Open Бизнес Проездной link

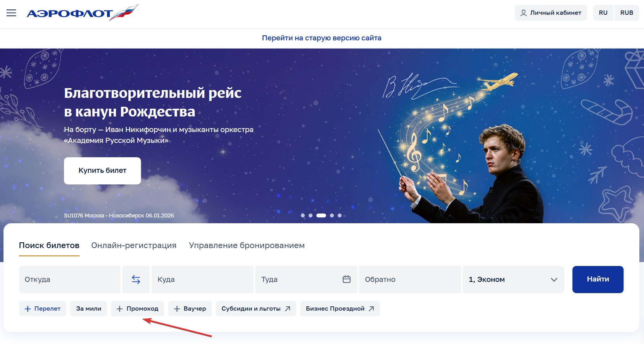click(x=340, y=309)
